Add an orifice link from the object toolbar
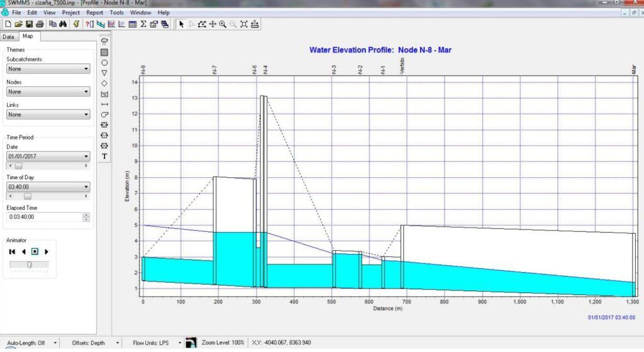Image resolution: width=644 pixels, height=352 pixels. click(104, 124)
